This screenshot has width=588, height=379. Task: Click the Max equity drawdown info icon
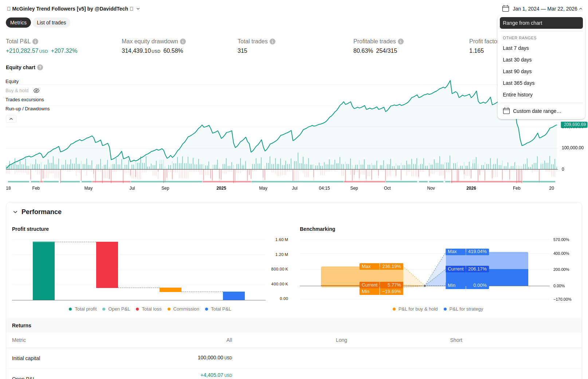[x=183, y=42]
